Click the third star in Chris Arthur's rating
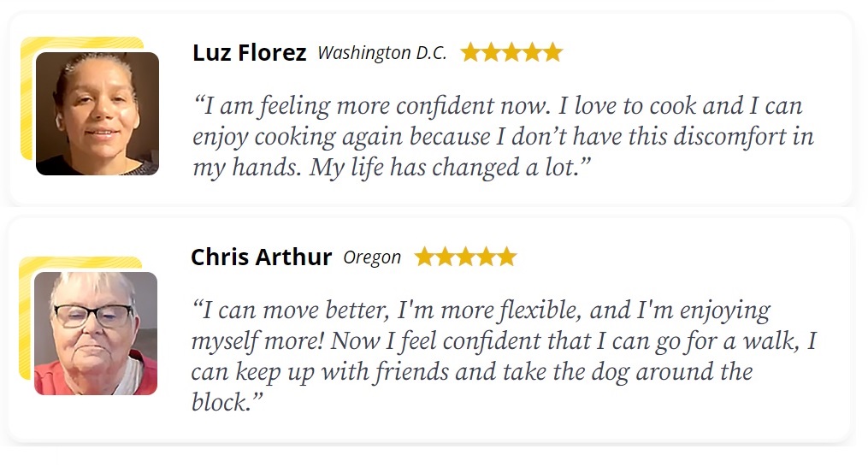 coord(465,257)
